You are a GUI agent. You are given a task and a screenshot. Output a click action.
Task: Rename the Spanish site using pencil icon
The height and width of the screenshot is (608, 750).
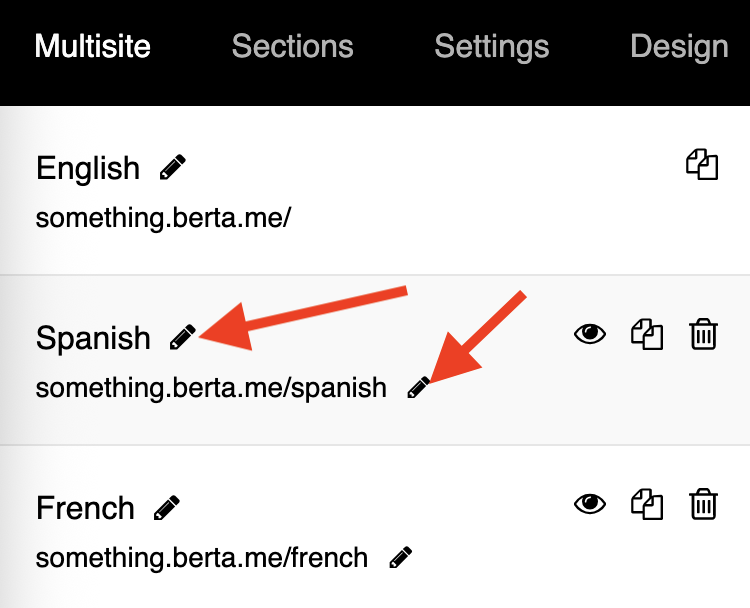click(x=183, y=337)
